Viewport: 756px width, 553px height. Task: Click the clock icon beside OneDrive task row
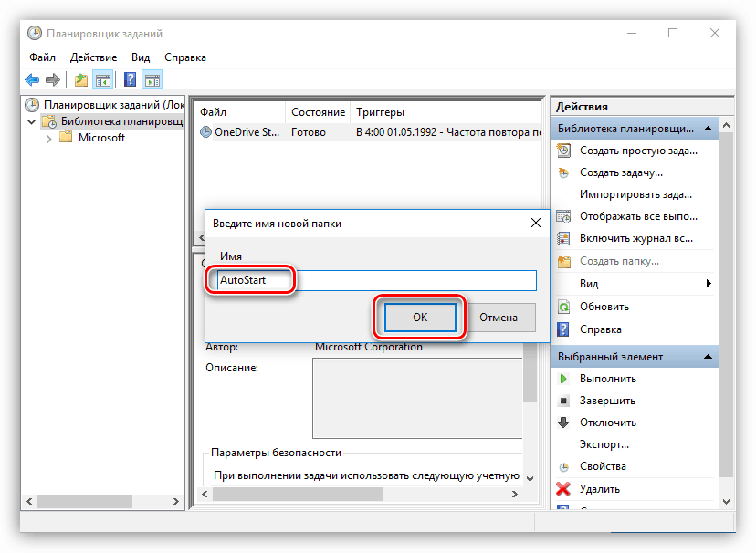coord(205,132)
